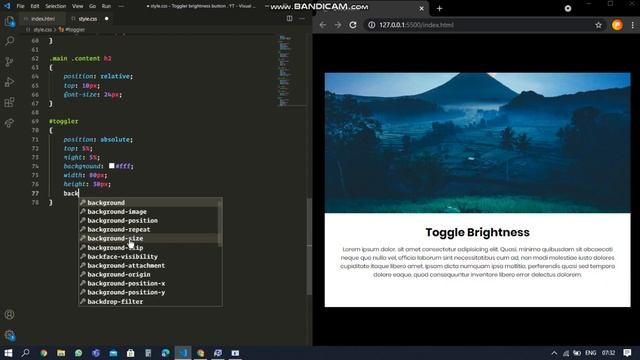This screenshot has width=640, height=360.
Task: Select the 'background-position-y' suggestion
Action: pyautogui.click(x=149, y=292)
